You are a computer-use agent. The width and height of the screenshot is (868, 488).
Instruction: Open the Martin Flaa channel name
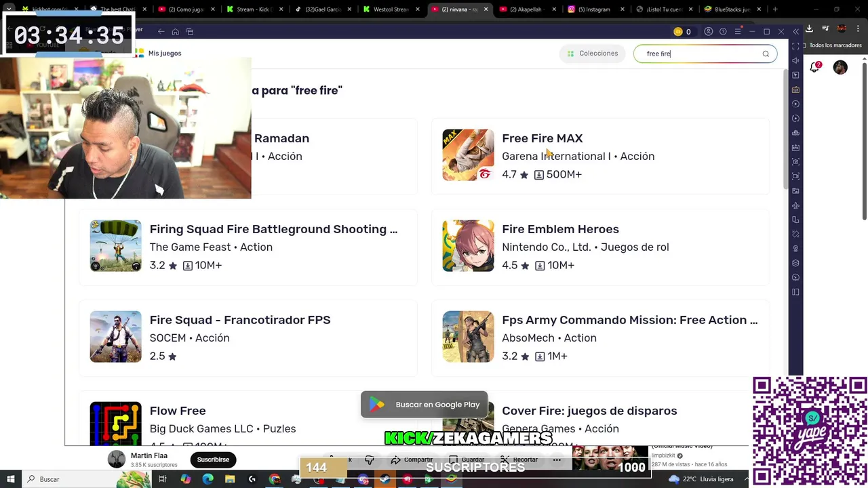[149, 456]
